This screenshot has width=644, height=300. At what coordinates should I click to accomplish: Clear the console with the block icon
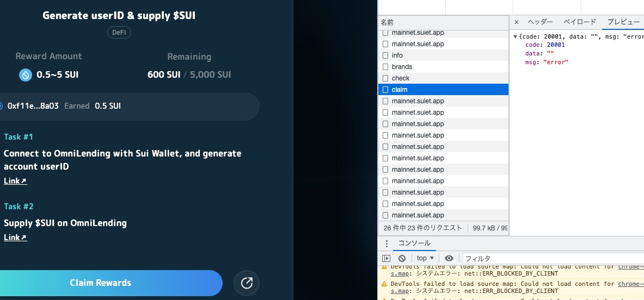(x=402, y=258)
